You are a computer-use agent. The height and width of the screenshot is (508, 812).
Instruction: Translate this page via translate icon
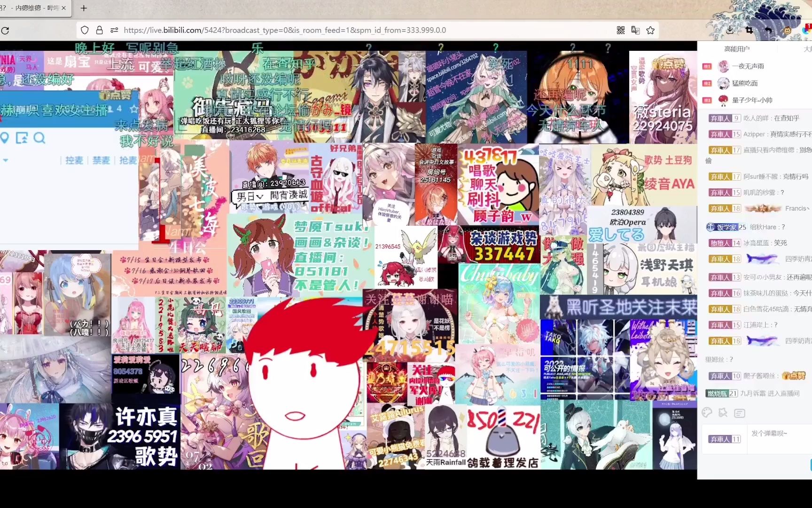(x=635, y=30)
